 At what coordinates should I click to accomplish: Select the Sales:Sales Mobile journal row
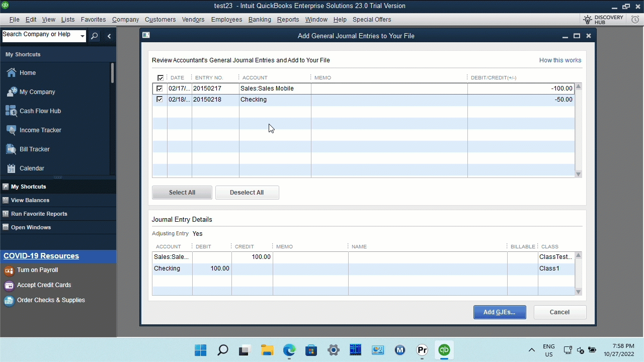[363, 88]
